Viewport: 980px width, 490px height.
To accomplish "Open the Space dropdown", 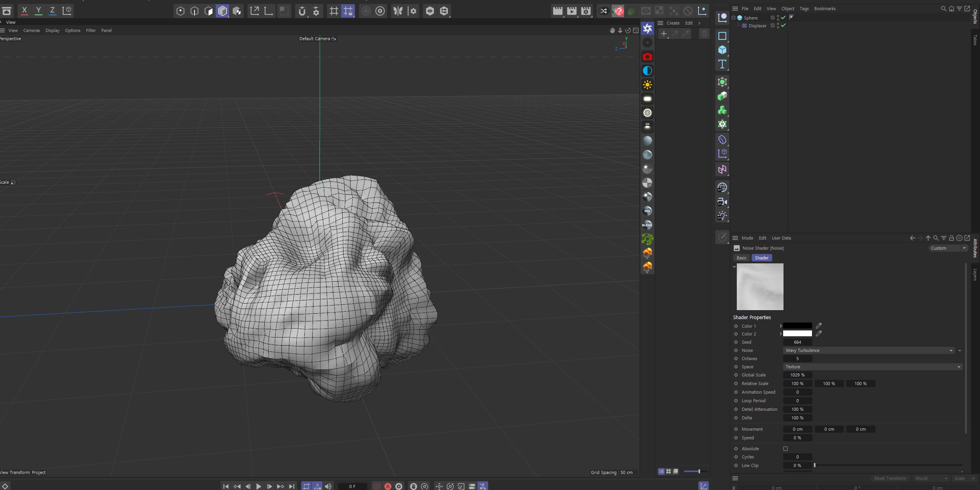I will coord(872,367).
